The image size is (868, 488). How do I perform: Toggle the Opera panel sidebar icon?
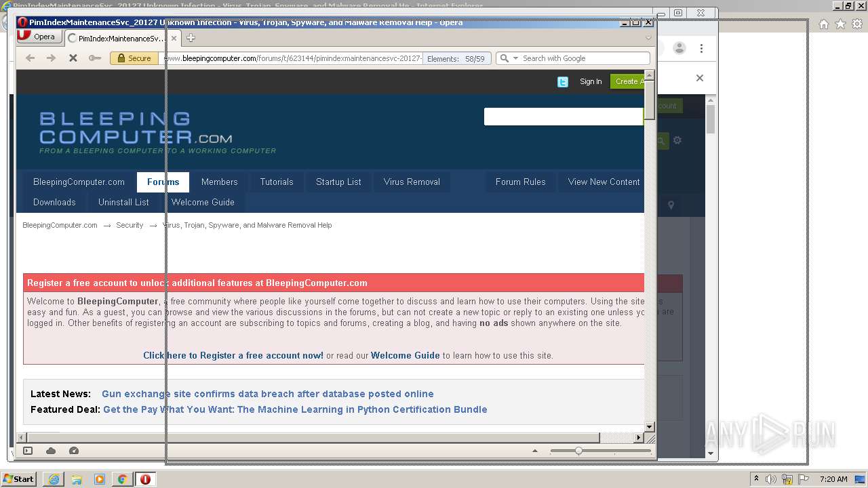[x=28, y=451]
